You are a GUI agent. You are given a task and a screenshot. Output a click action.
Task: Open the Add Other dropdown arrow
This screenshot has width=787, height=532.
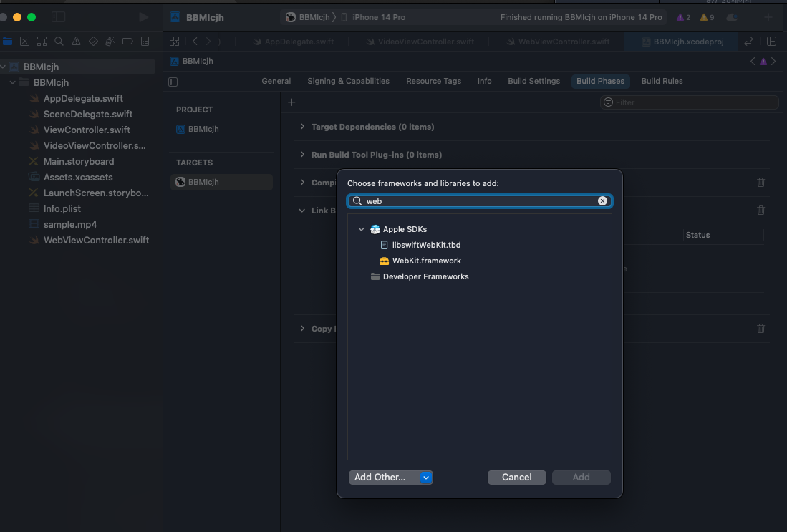coord(425,478)
